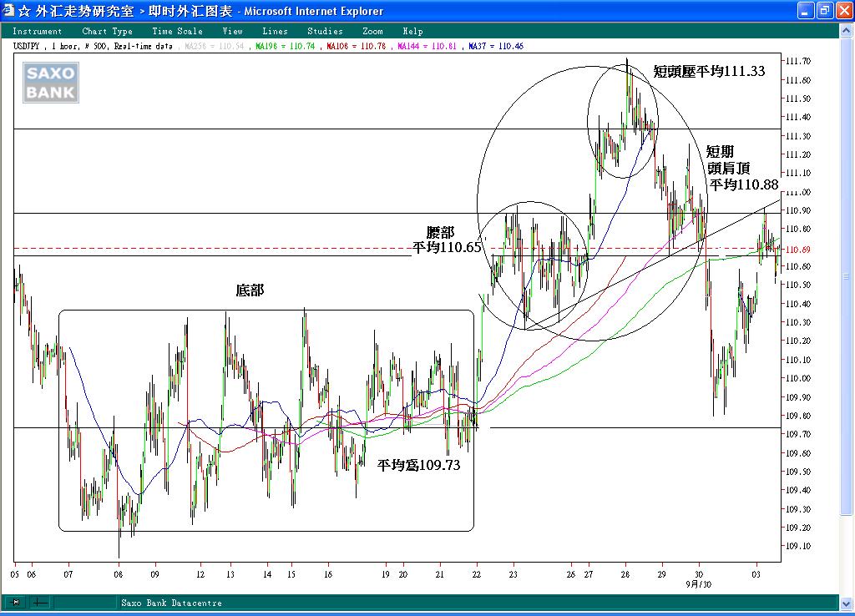Click the MA198 = 110.74 legend
This screenshot has width=855, height=616.
[x=286, y=47]
